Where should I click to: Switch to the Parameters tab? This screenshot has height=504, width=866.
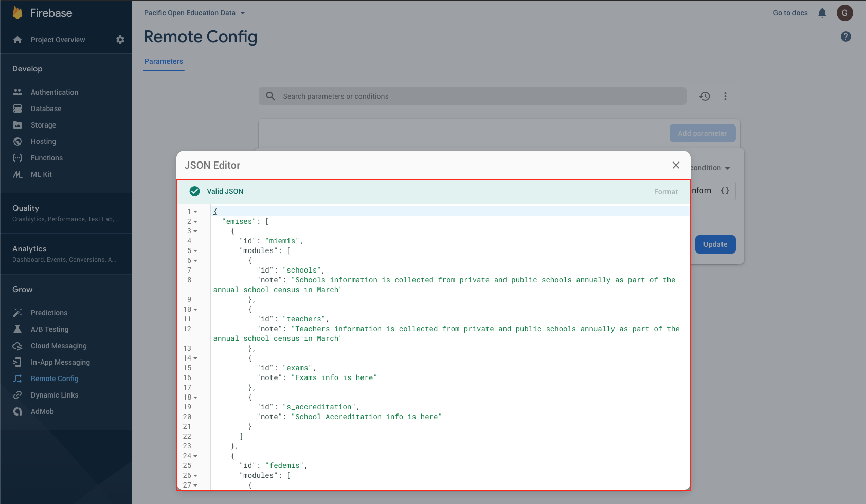pyautogui.click(x=164, y=61)
